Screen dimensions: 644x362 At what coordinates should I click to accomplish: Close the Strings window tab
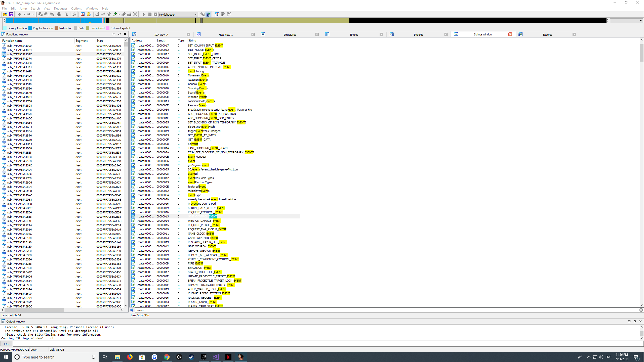pyautogui.click(x=510, y=34)
